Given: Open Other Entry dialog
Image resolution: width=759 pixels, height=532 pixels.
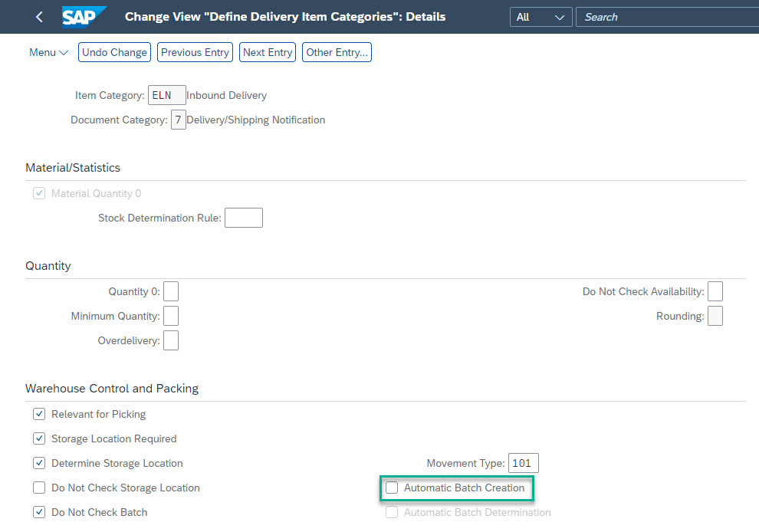Looking at the screenshot, I should pos(337,52).
